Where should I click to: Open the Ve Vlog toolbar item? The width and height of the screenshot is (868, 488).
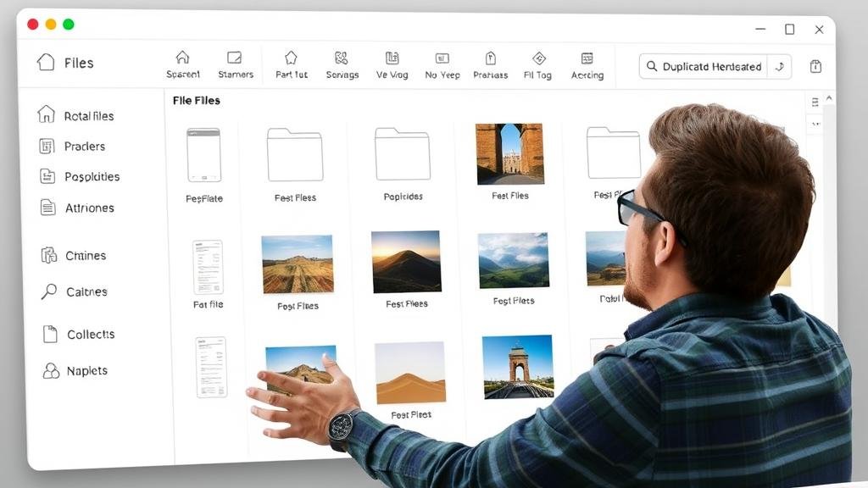[x=392, y=58]
